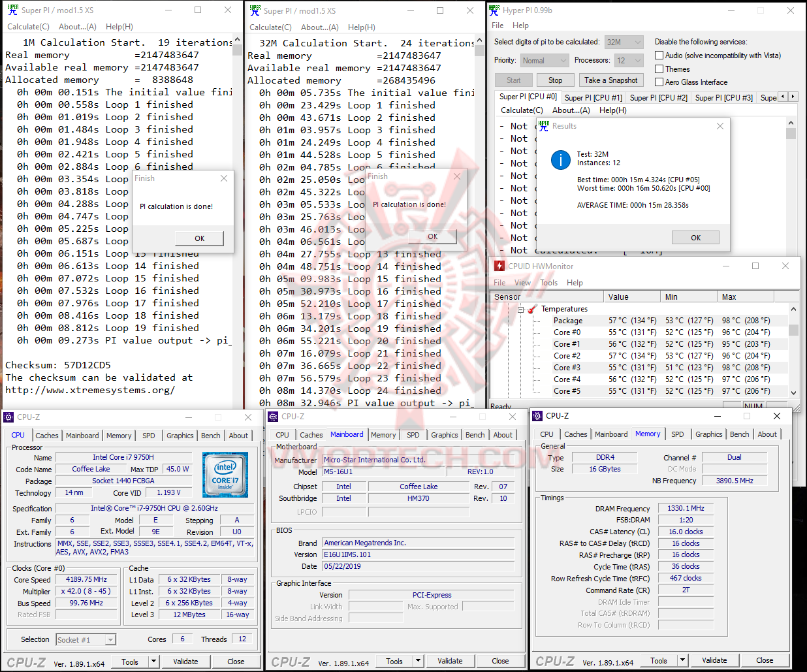The height and width of the screenshot is (672, 807).
Task: Collapse the Temperatures tree node
Action: (x=521, y=309)
